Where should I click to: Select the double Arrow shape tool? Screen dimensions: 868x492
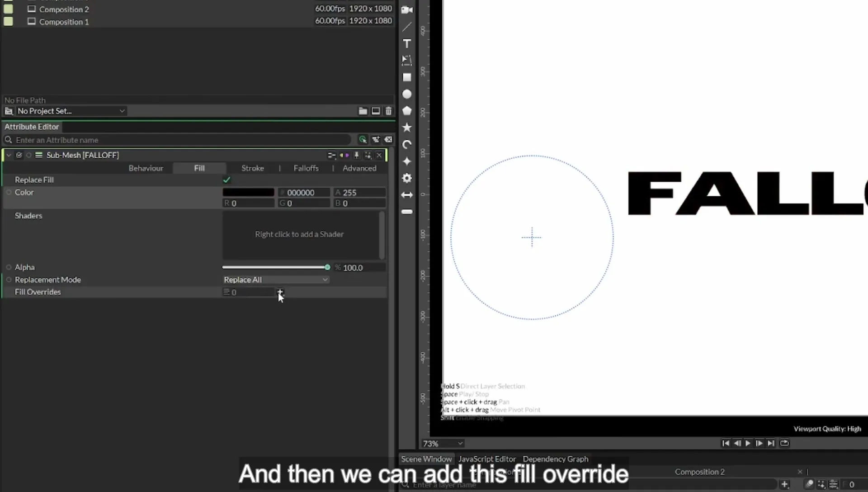point(407,195)
